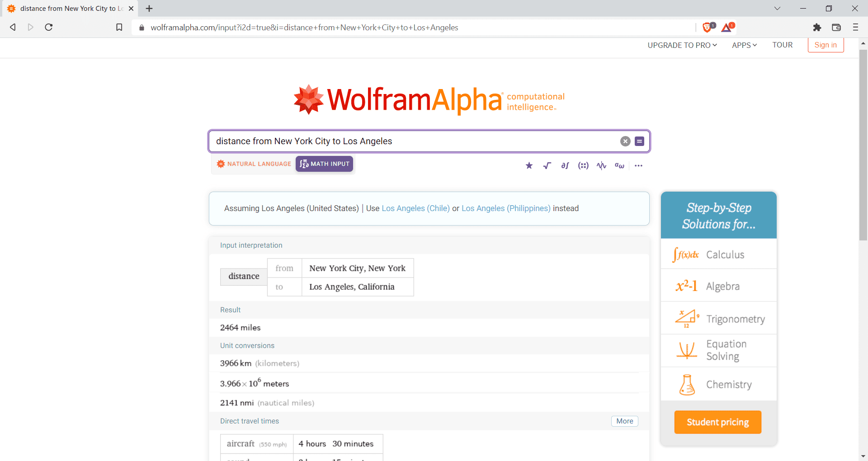Open waveform functions keyboard
The image size is (868, 461).
coord(601,165)
